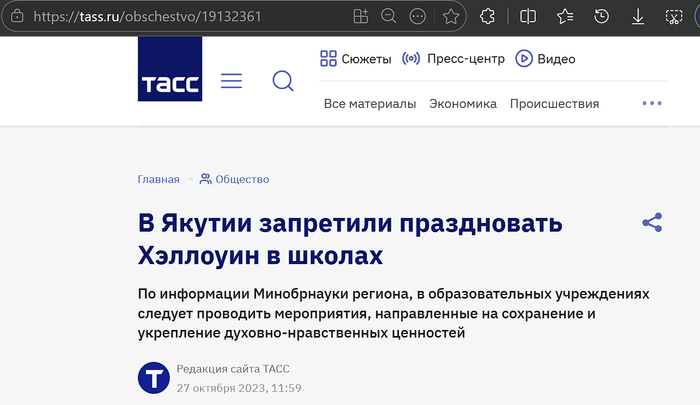Image resolution: width=700 pixels, height=405 pixels.
Task: Click the Главная breadcrumb link
Action: (x=158, y=179)
